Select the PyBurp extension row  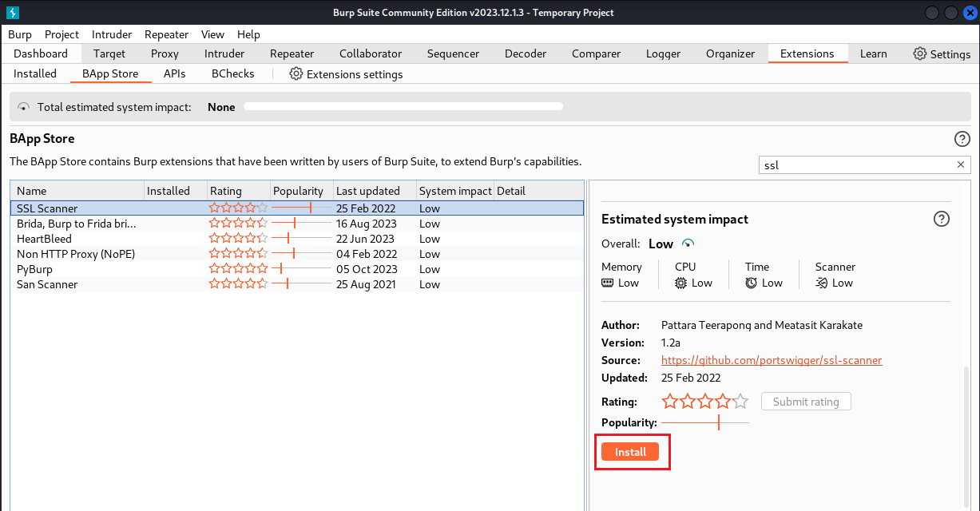tap(297, 269)
